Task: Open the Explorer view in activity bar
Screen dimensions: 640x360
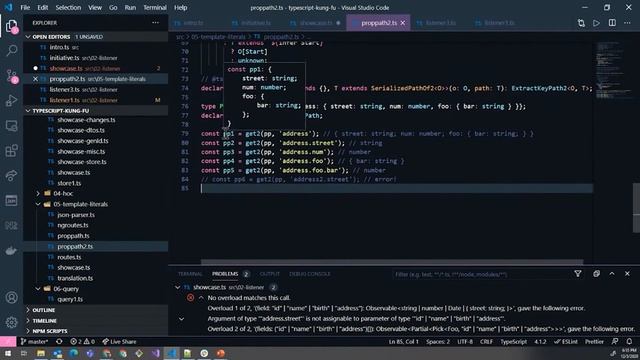Action: click(11, 26)
